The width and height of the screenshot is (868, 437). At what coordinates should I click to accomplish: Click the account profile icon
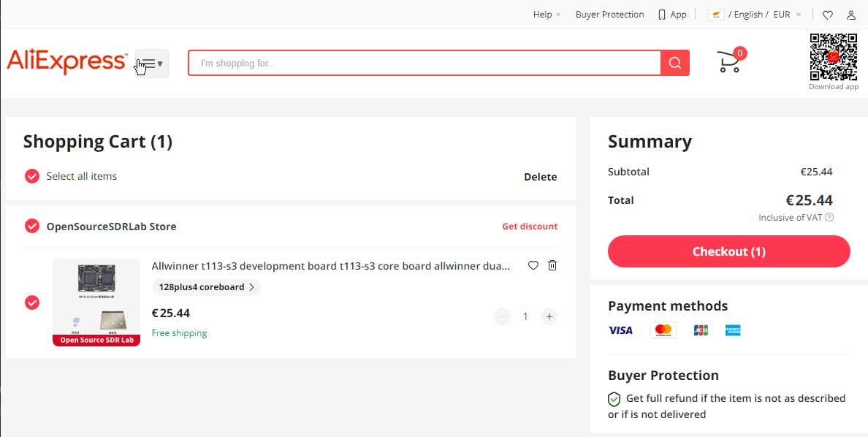click(x=851, y=15)
